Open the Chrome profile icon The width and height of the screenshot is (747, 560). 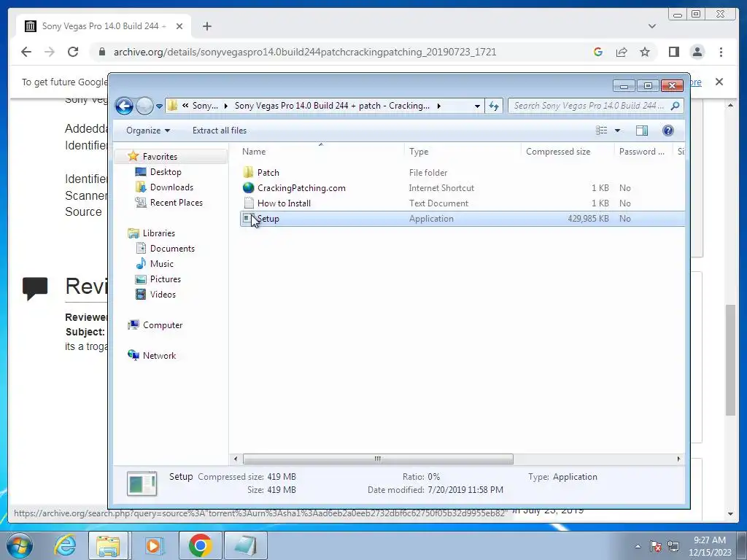click(x=697, y=52)
